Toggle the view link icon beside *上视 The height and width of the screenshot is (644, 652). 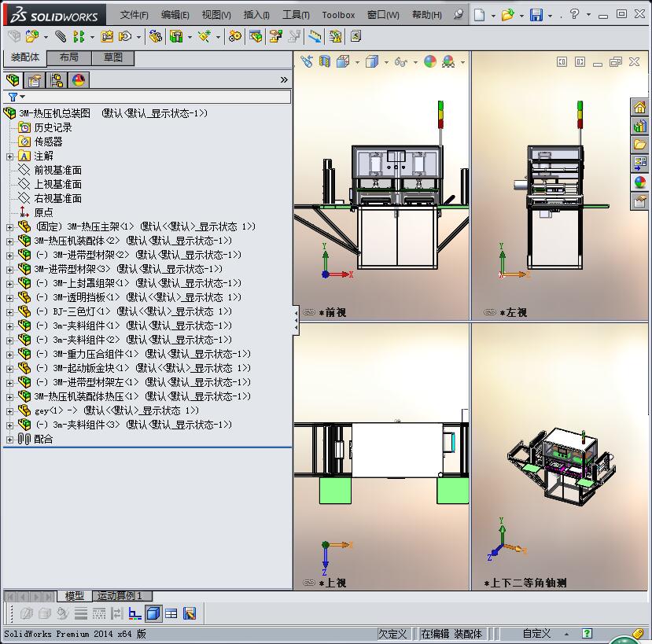[x=309, y=583]
